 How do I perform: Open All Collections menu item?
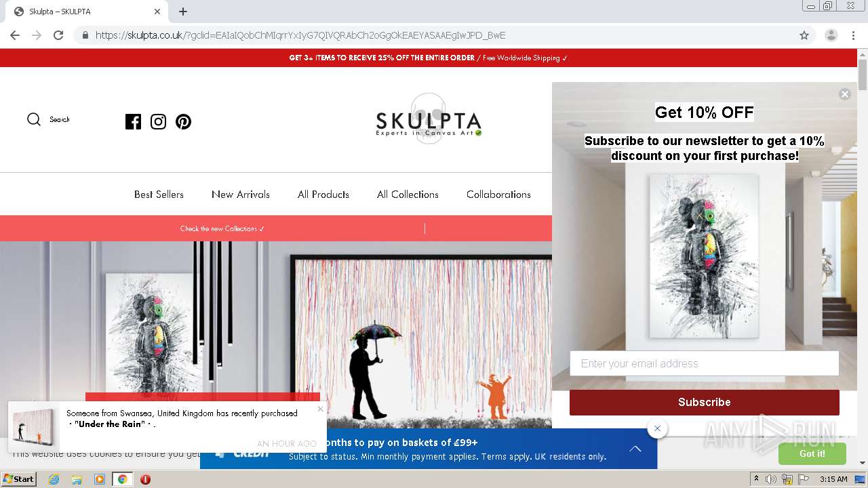coord(408,195)
